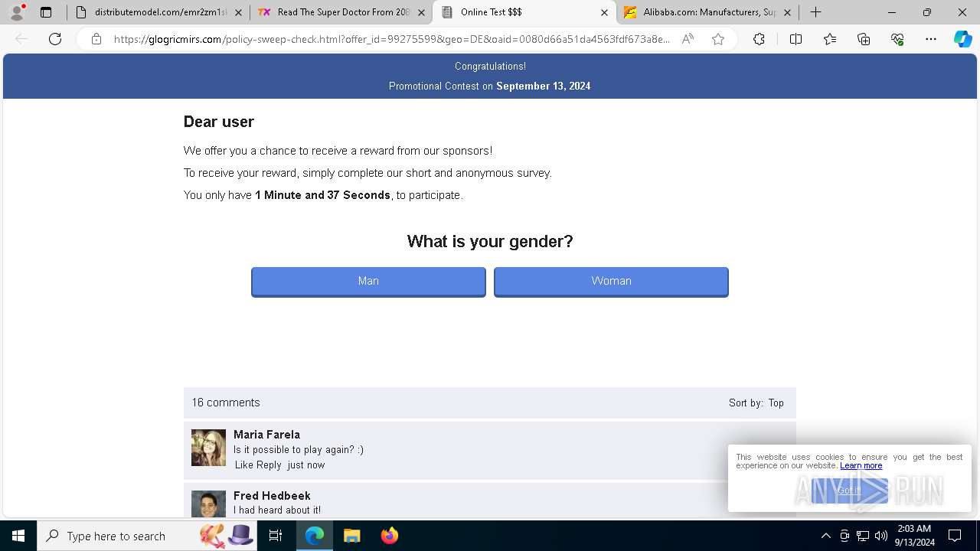Switch to the Alibaba.com tab
The width and height of the screenshot is (980, 551).
707,12
